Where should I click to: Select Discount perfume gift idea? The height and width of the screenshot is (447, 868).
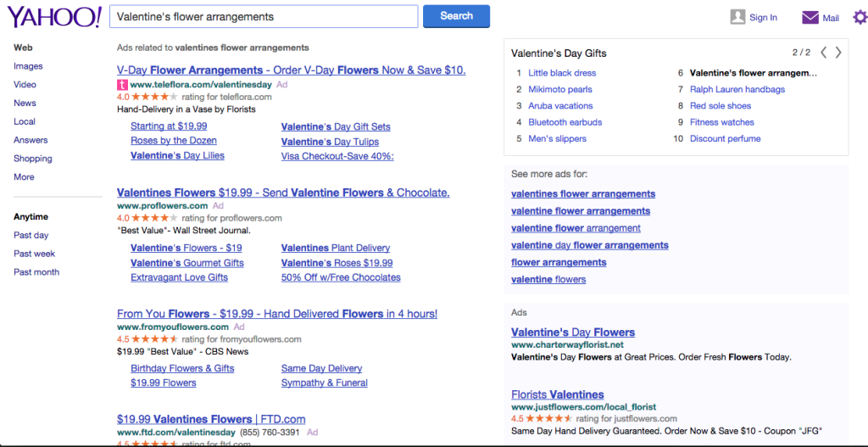click(726, 138)
